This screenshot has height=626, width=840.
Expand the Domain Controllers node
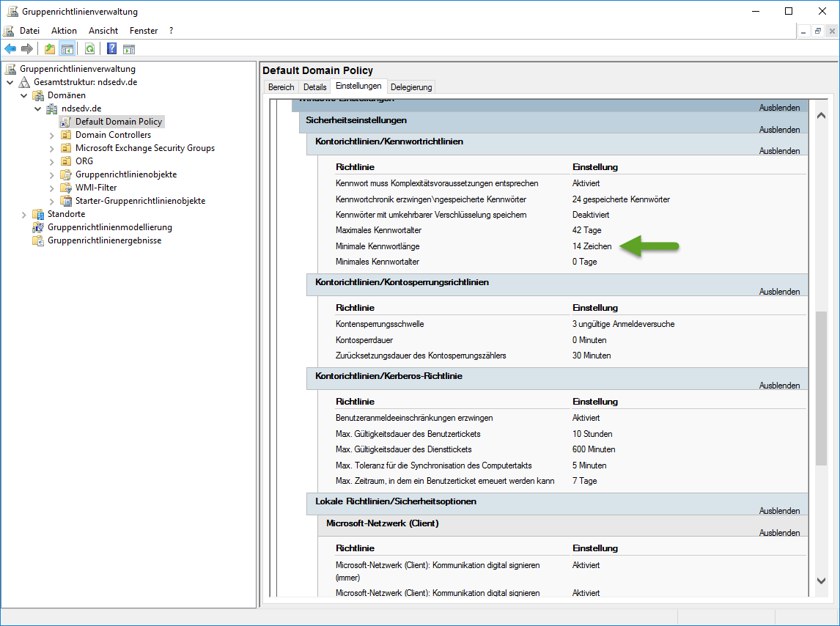[51, 135]
